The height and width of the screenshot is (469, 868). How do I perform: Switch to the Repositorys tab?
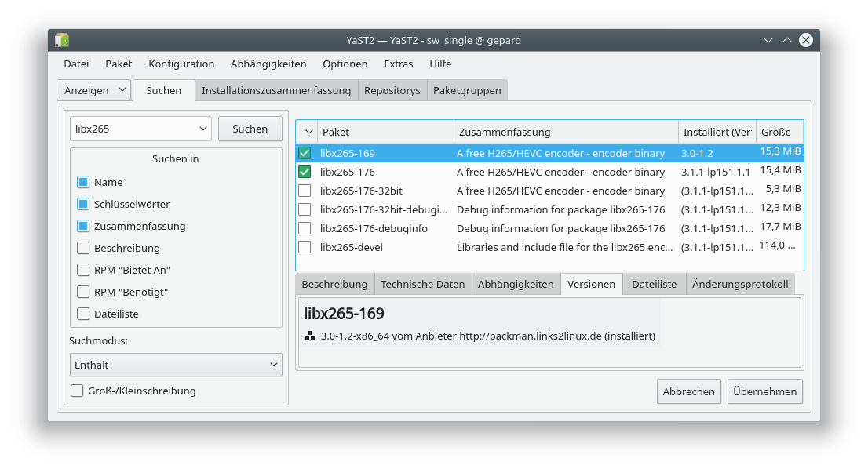pyautogui.click(x=392, y=90)
